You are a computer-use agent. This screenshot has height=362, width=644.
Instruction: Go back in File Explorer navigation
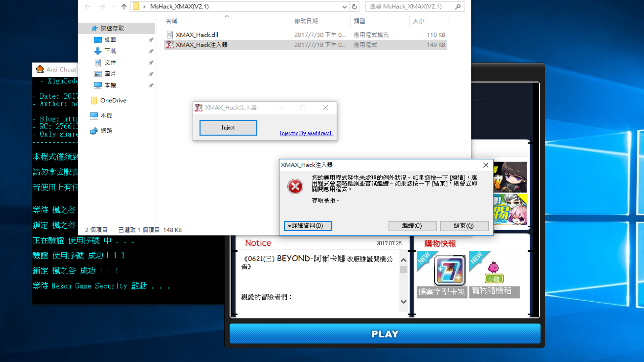tap(88, 6)
